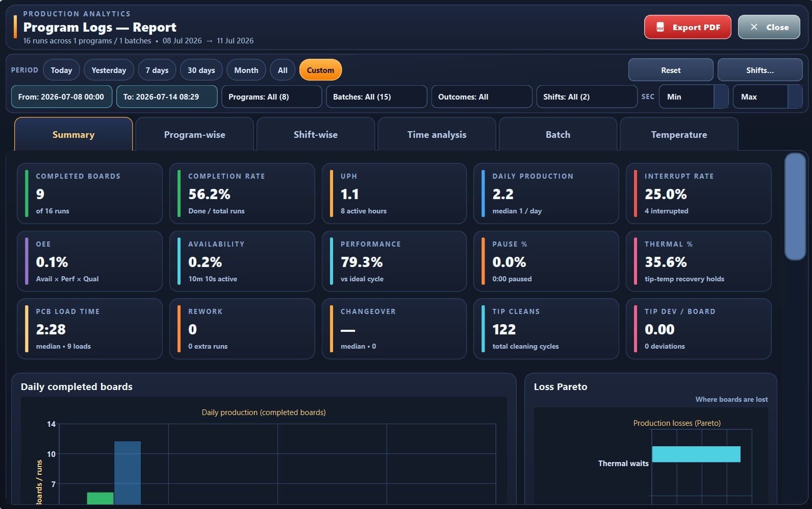Click the From date field
The image size is (812, 509).
click(62, 96)
